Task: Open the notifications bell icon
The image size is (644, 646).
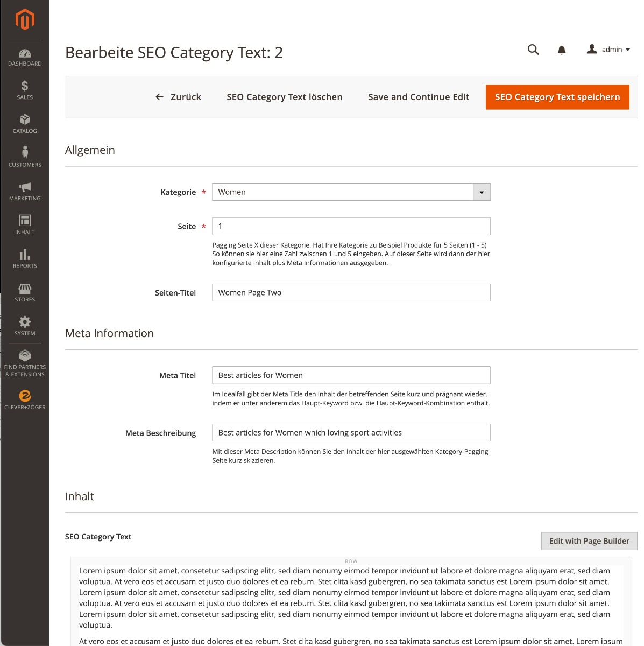Action: tap(562, 50)
